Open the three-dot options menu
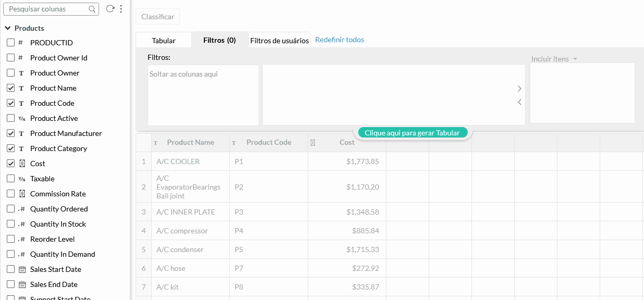Viewport: 644px width, 300px height. [121, 9]
